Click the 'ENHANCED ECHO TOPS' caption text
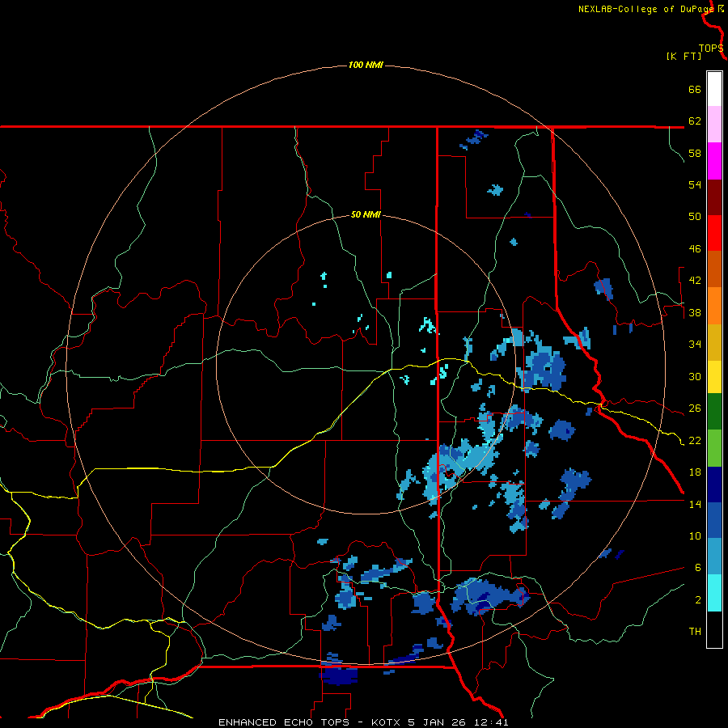728x728 pixels. click(284, 722)
